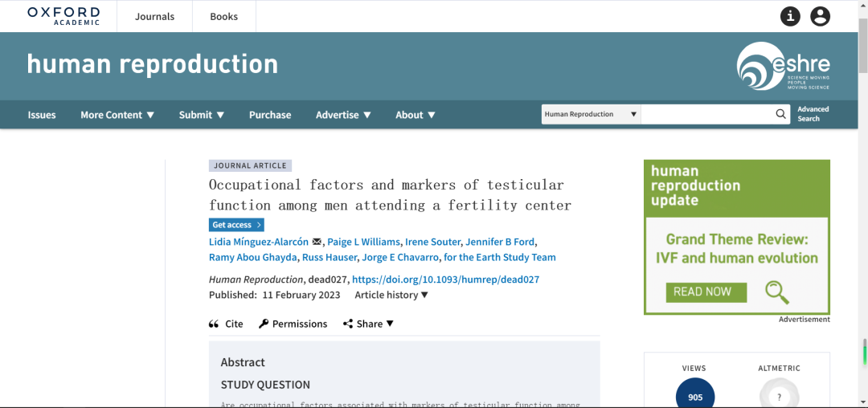The width and height of the screenshot is (868, 408).
Task: Click the Cite quotation mark icon
Action: (214, 324)
